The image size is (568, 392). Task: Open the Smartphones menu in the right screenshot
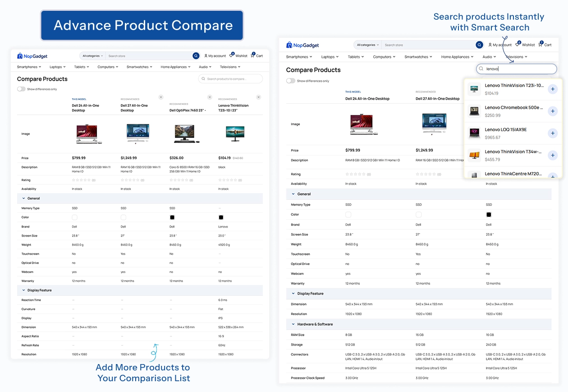[299, 57]
